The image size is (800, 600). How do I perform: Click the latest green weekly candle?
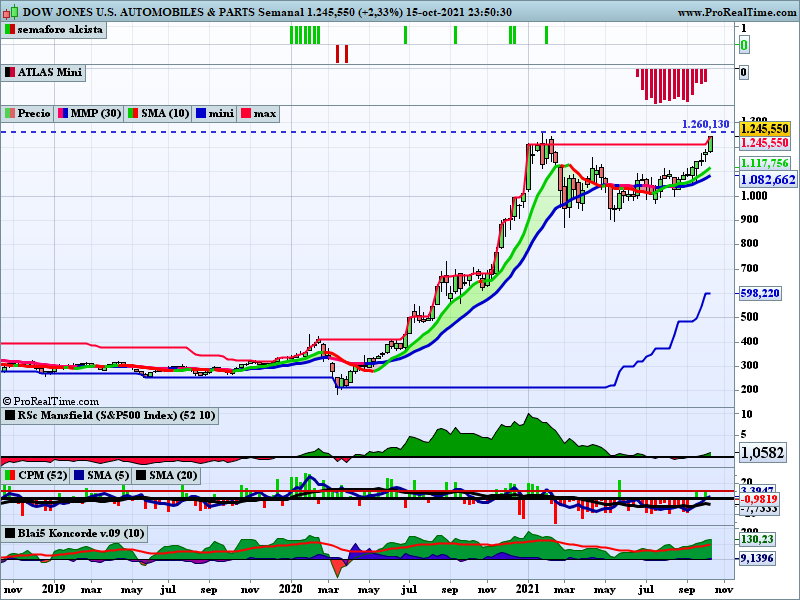pyautogui.click(x=710, y=144)
